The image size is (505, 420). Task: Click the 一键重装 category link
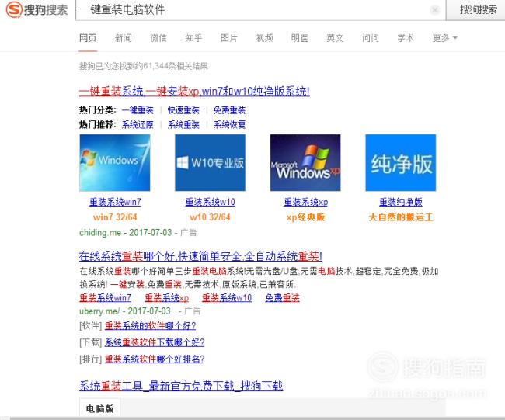click(x=138, y=110)
